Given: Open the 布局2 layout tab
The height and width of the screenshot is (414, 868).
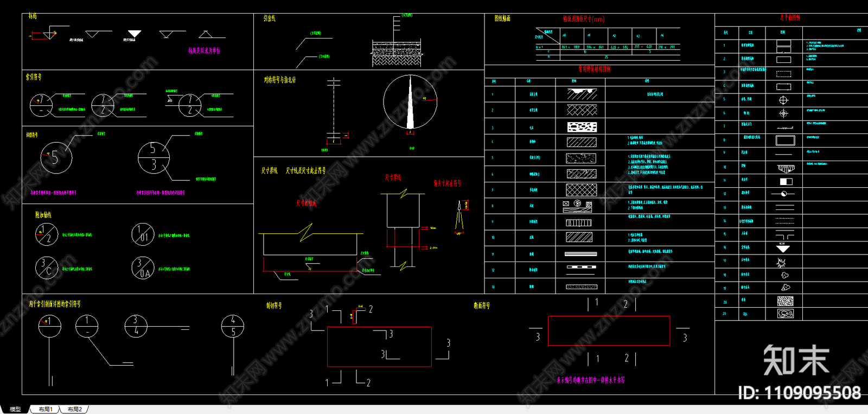Looking at the screenshot, I should (74, 409).
